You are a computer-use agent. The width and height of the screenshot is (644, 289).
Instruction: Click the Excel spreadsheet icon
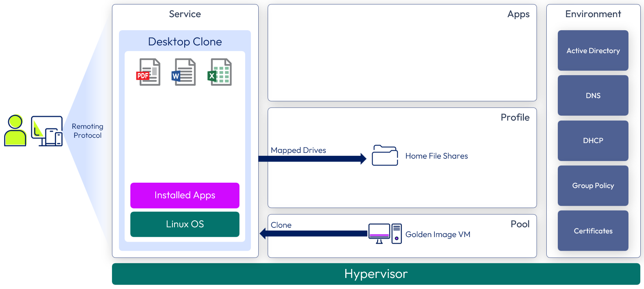coord(220,72)
